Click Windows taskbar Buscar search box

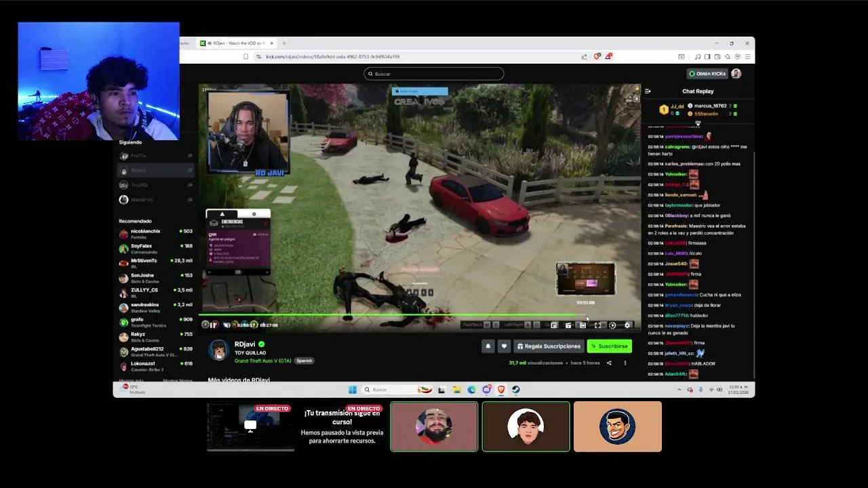[397, 390]
